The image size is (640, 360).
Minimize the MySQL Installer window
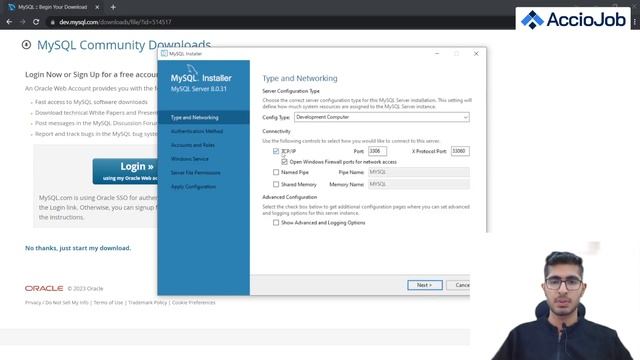[437, 53]
